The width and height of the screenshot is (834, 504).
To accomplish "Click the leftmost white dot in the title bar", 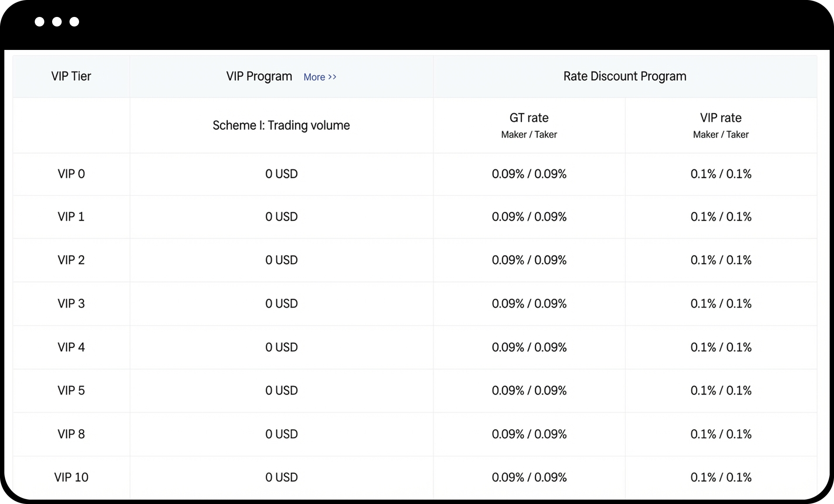I will point(40,22).
